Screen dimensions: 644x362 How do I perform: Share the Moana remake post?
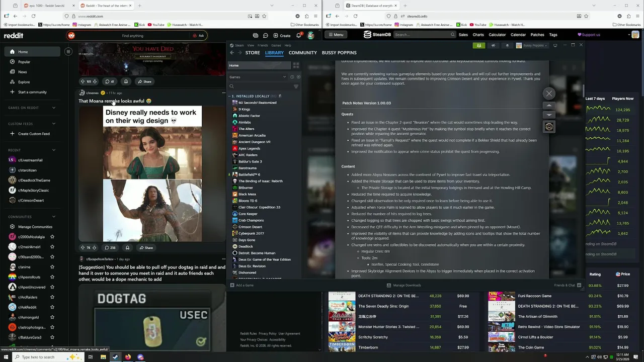(x=146, y=247)
